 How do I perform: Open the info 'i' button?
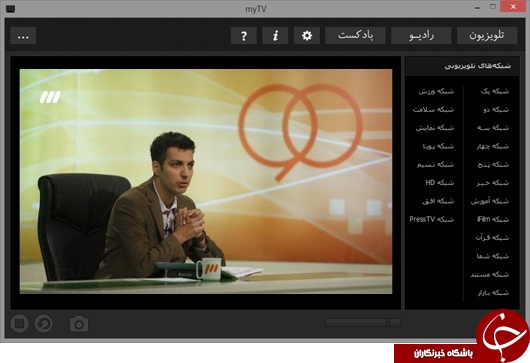point(275,35)
